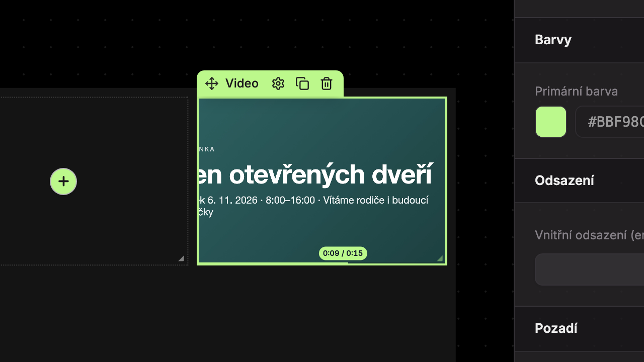
Task: Click the move handle icon on Video block
Action: pyautogui.click(x=212, y=83)
